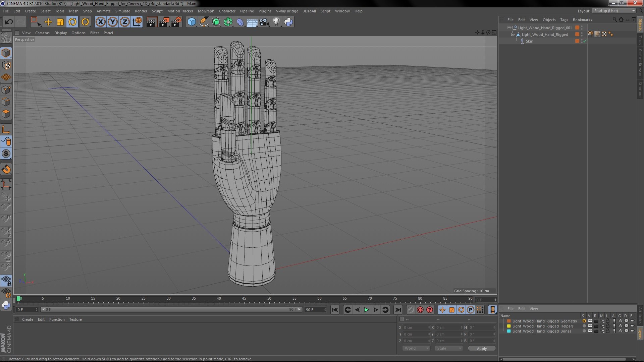Click the end frame field 90 F
Screen dimensions: 644x362
tap(315, 310)
